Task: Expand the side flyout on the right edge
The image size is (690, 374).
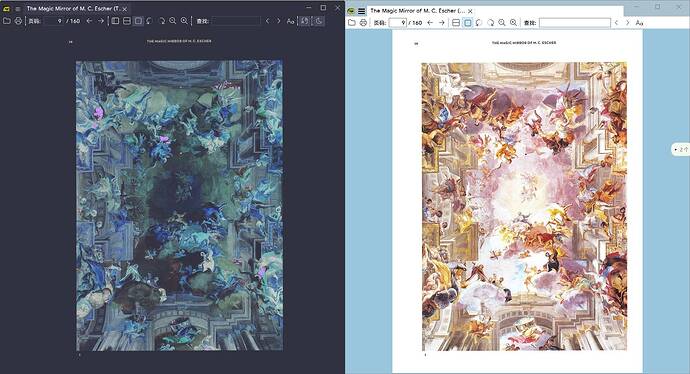Action: [x=680, y=150]
